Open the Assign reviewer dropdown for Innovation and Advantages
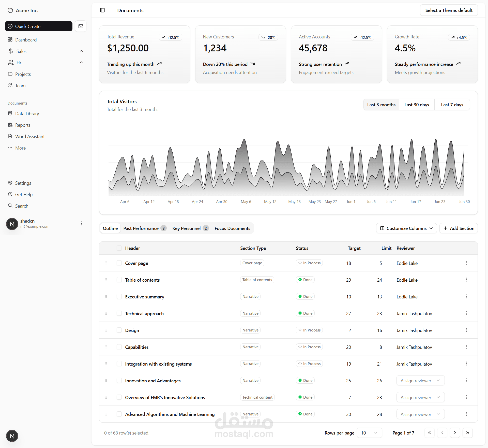 [420, 380]
